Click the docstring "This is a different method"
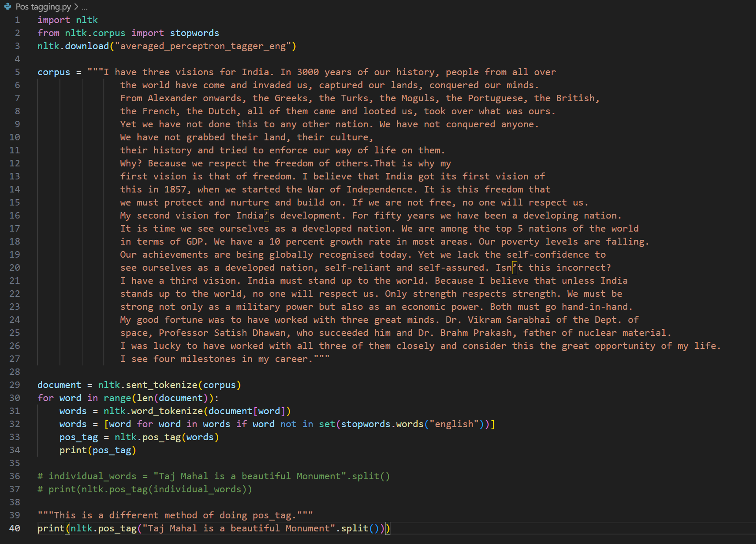756x544 pixels. coord(175,515)
